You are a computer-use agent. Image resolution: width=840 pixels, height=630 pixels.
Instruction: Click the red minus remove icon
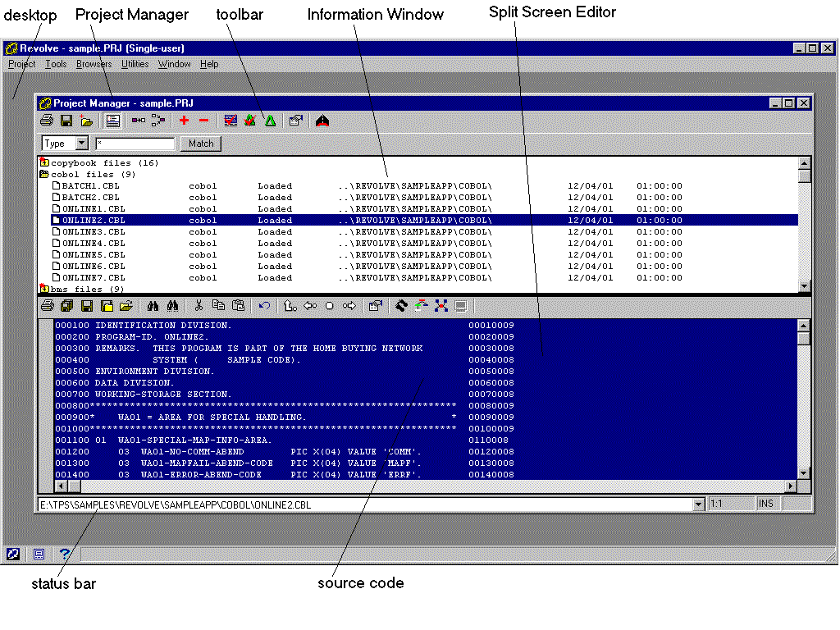pyautogui.click(x=203, y=121)
